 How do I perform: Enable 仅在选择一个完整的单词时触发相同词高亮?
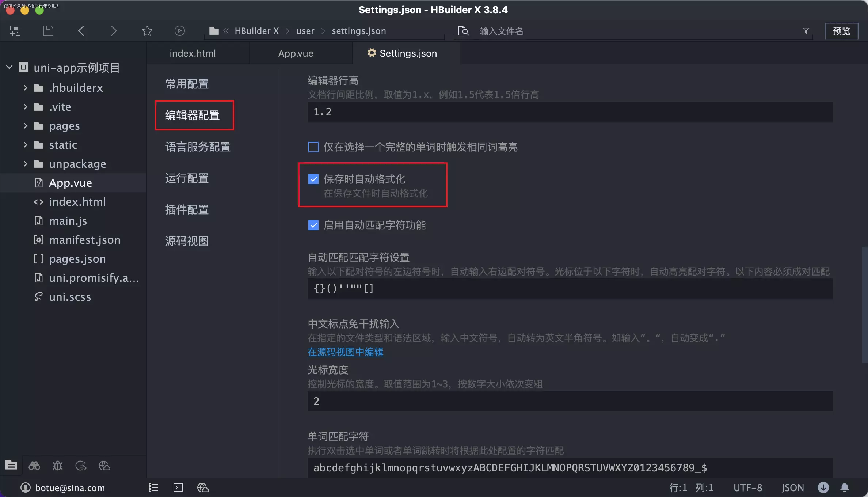coord(313,147)
